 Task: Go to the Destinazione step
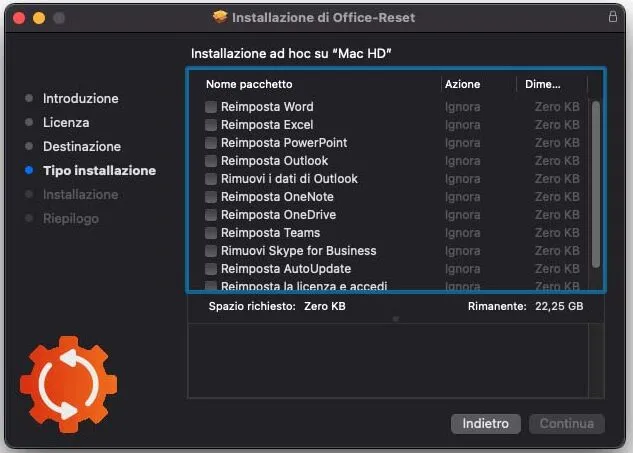pos(82,147)
